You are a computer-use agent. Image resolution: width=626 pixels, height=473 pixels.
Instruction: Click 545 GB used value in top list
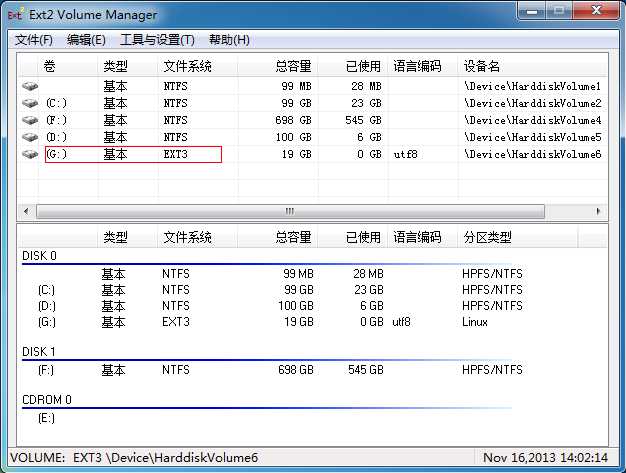[x=363, y=120]
